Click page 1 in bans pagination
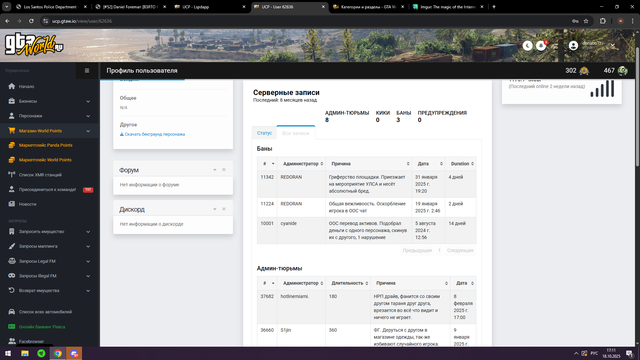Screen dimensions: 640x360 click(439, 250)
